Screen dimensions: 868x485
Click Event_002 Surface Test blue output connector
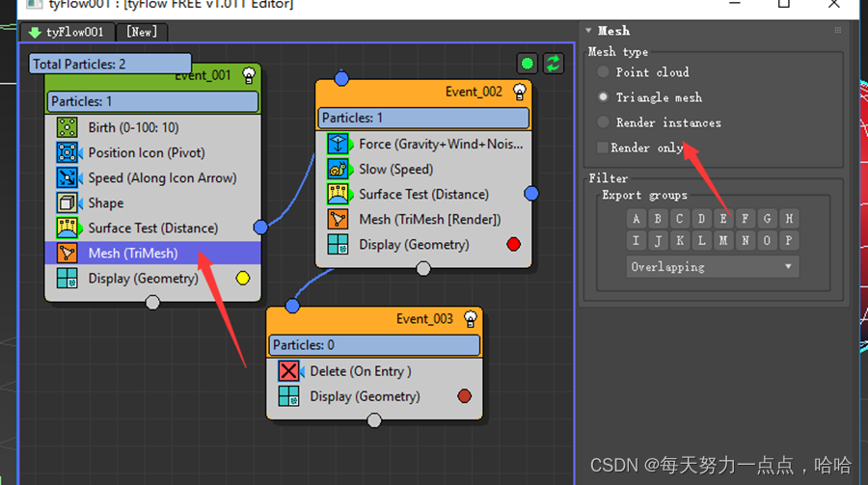[530, 193]
